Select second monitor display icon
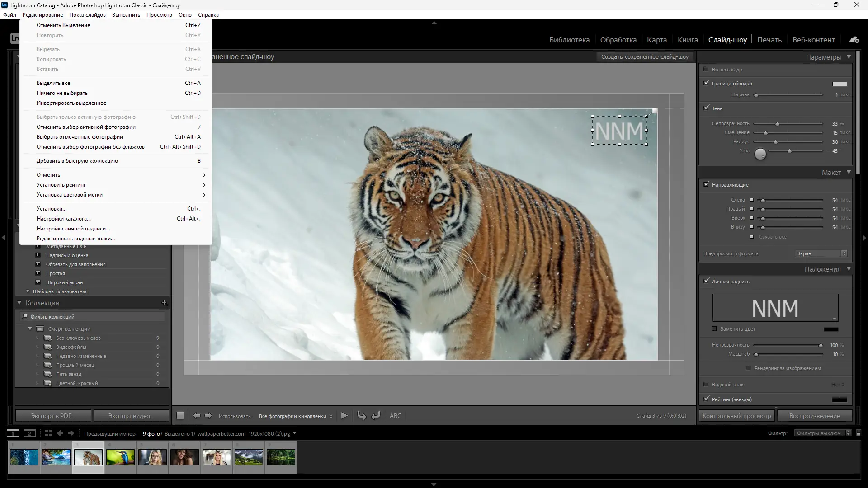868x488 pixels. (29, 433)
